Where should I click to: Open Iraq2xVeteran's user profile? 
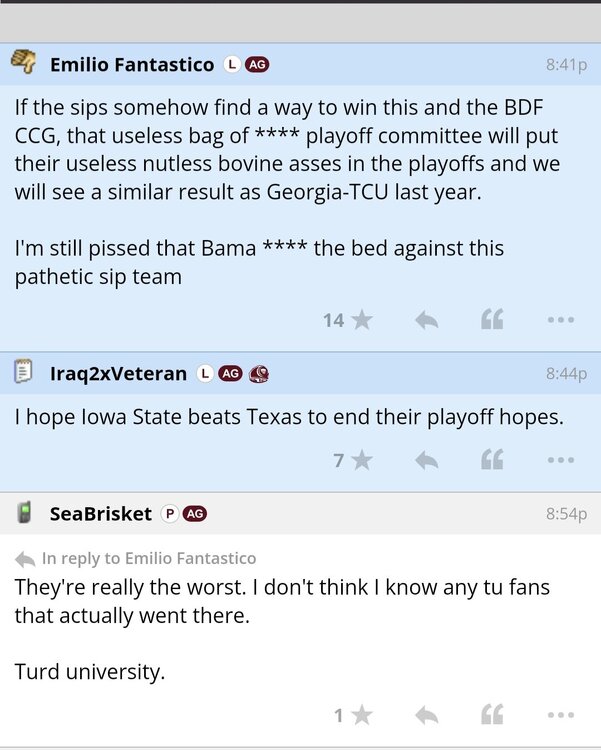tap(118, 374)
